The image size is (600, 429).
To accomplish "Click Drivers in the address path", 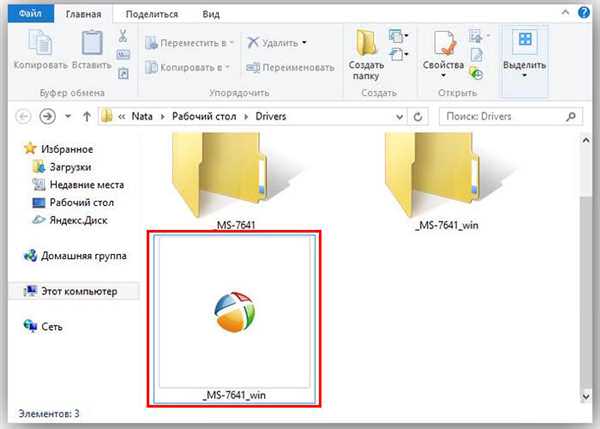I will point(271,116).
